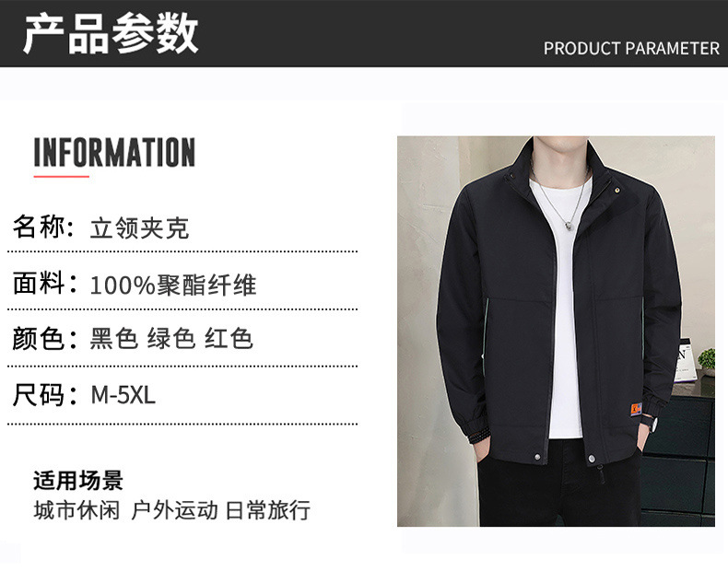Click the M-5XL size range text
Viewport: 728px width, 571px height.
(123, 396)
